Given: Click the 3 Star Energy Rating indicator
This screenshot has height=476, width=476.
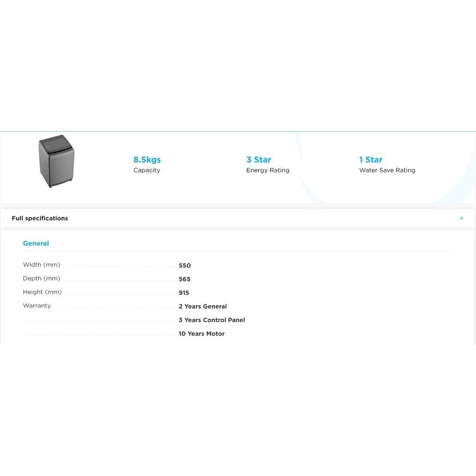Looking at the screenshot, I should (x=268, y=164).
